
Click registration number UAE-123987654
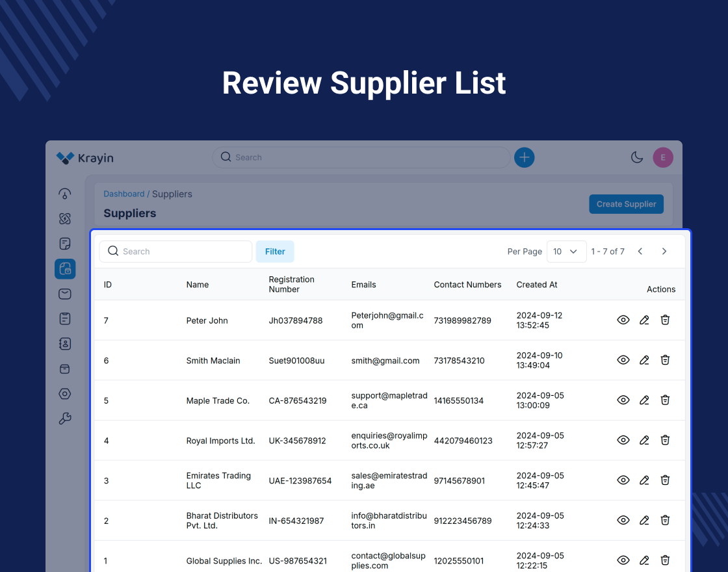click(300, 480)
